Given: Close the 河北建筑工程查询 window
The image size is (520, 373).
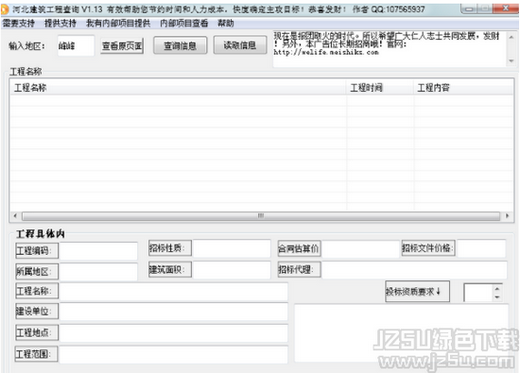Looking at the screenshot, I should [505, 9].
